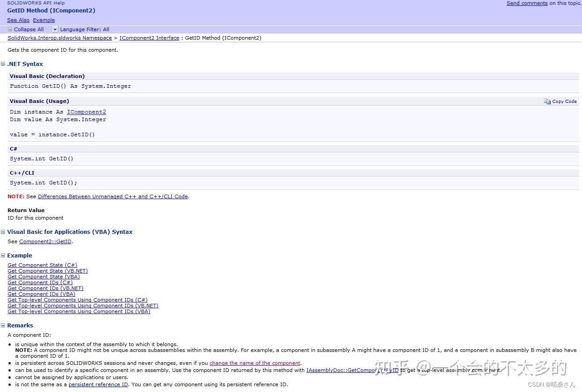This screenshot has height=392, width=582.
Task: Open Get Component IDs (VBA) example
Action: click(41, 294)
